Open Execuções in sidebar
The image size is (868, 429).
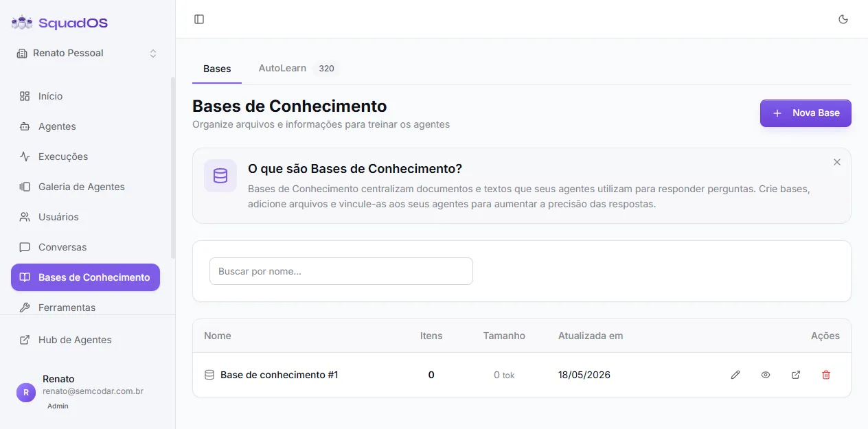pyautogui.click(x=85, y=156)
